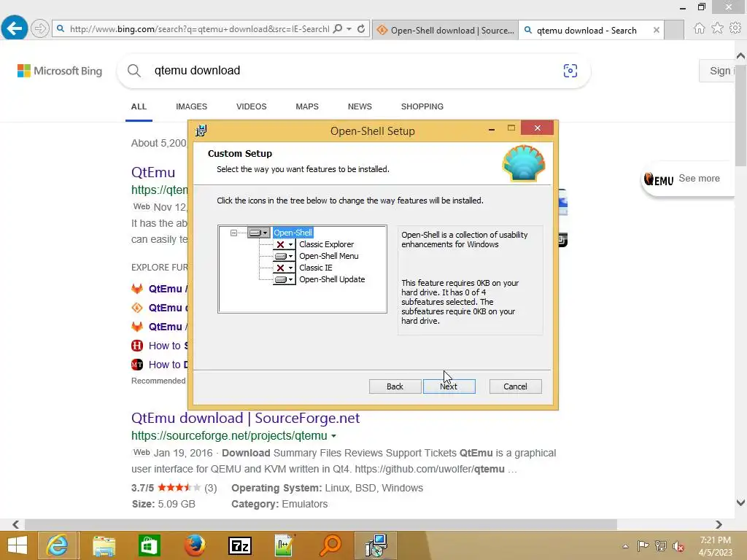Click the Open-Shell Setup title bar icon
Screen dimensions: 747x560
tap(201, 131)
